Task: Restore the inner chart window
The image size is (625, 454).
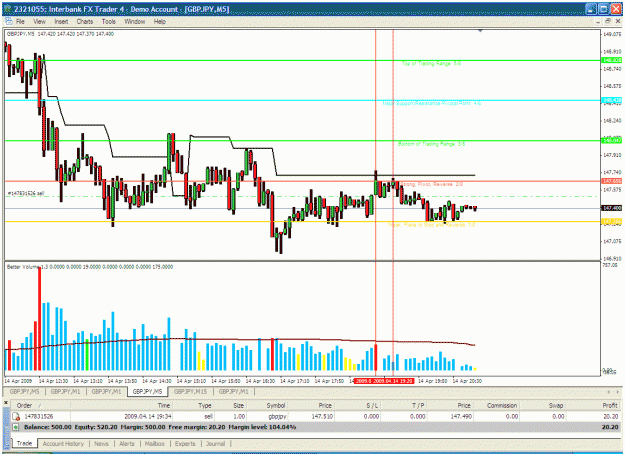Action: (x=608, y=21)
